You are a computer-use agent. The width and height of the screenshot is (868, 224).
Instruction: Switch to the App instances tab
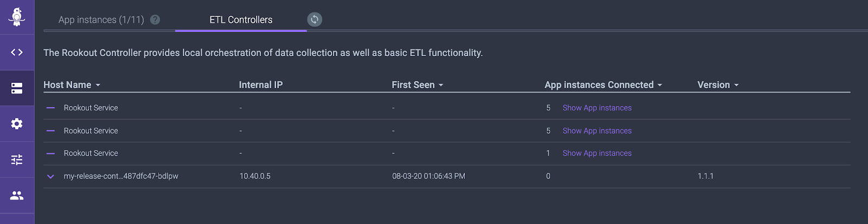(x=101, y=20)
